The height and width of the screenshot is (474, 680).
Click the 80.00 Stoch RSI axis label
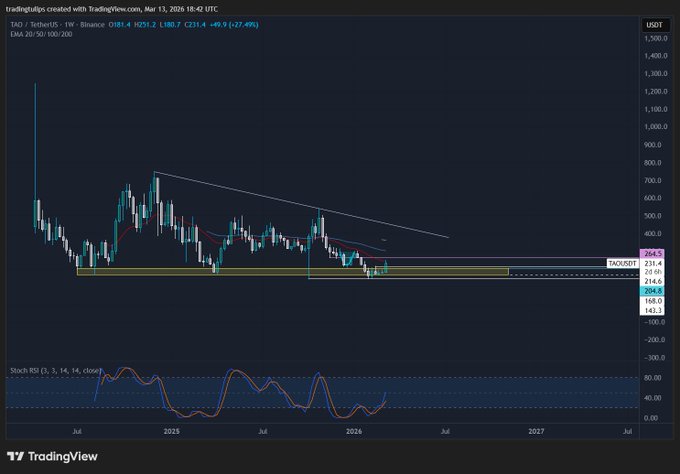tap(652, 378)
